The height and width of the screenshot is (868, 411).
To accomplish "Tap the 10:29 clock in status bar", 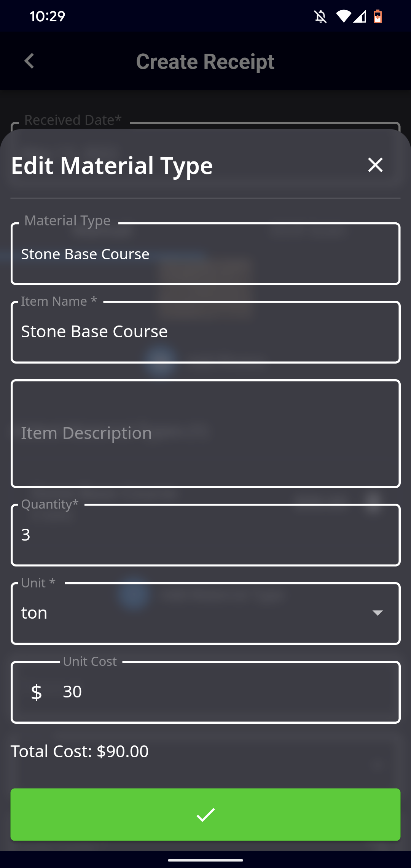I will 47,16.
